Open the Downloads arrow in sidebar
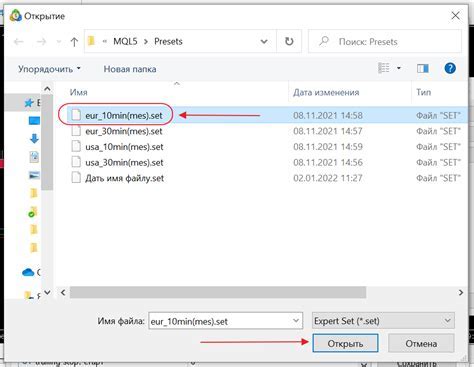The height and width of the screenshot is (367, 474). tap(34, 138)
